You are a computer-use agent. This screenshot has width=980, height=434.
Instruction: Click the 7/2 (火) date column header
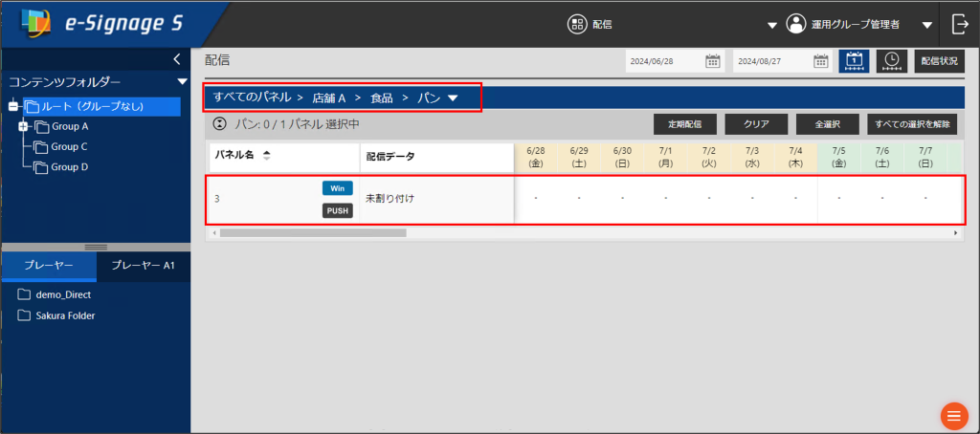pos(709,158)
